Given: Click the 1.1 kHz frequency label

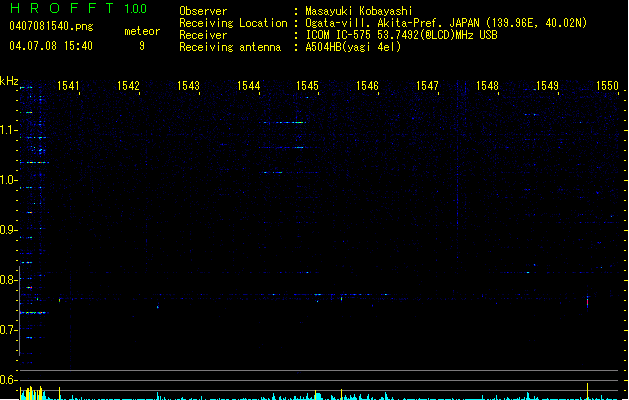Looking at the screenshot, I should [8, 130].
